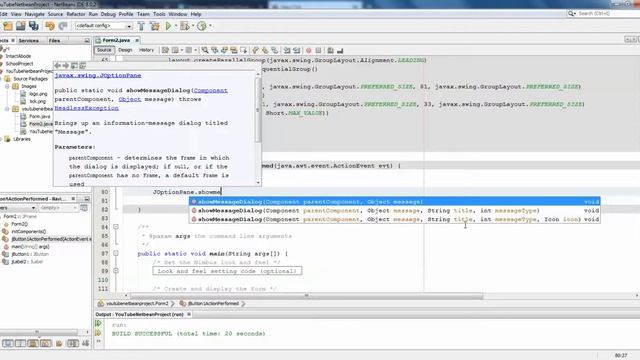The height and width of the screenshot is (360, 640).
Task: Close the Form2.java editor tab
Action: pyautogui.click(x=137, y=40)
